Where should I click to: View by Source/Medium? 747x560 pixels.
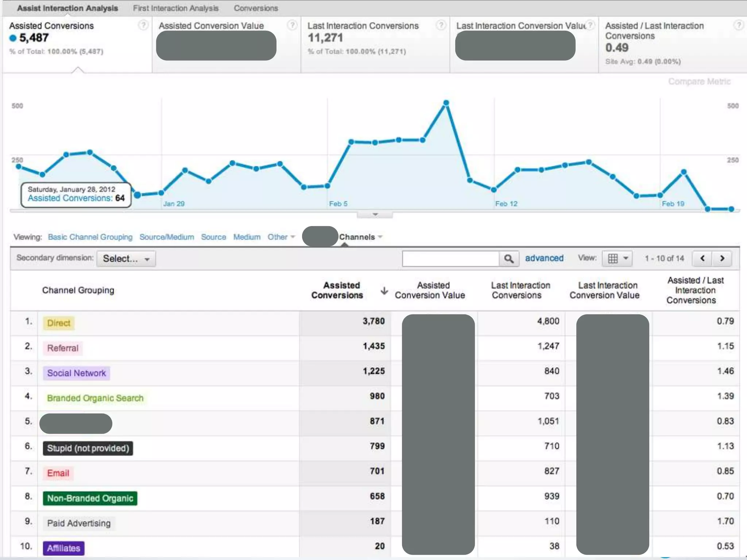(167, 237)
